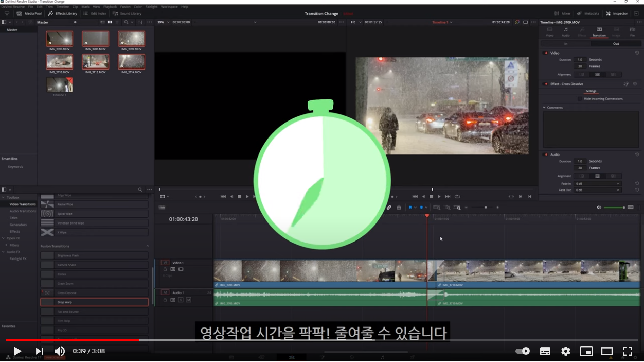The height and width of the screenshot is (362, 644).
Task: Expand the Filters tree item
Action: (x=6, y=245)
